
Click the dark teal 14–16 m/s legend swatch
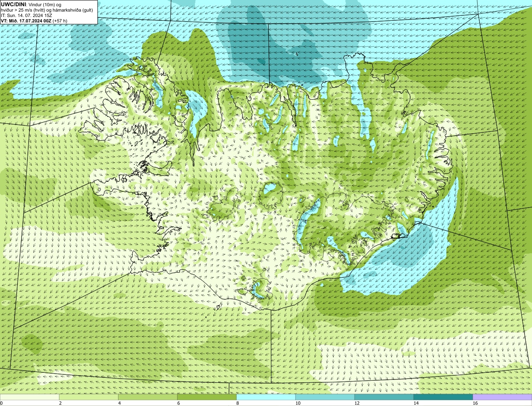tap(443, 397)
